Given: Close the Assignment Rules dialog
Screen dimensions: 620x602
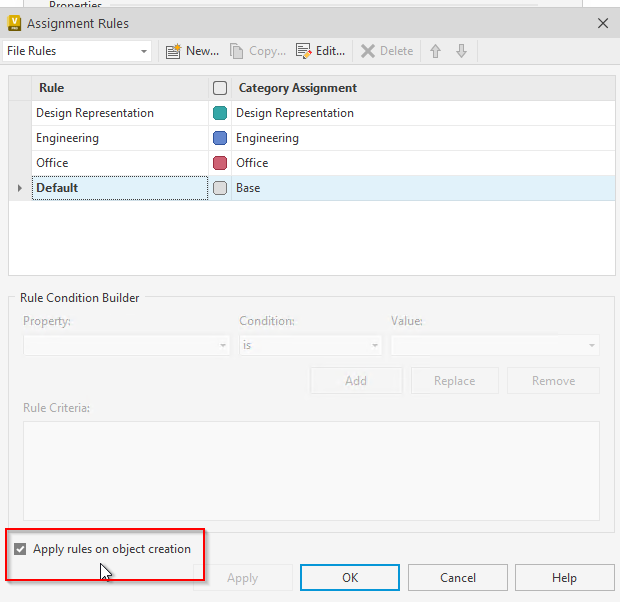Looking at the screenshot, I should click(603, 23).
